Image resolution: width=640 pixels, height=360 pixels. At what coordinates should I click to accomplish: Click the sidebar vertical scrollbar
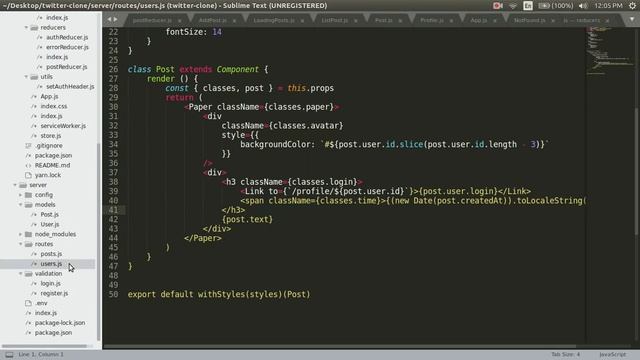pos(98,241)
